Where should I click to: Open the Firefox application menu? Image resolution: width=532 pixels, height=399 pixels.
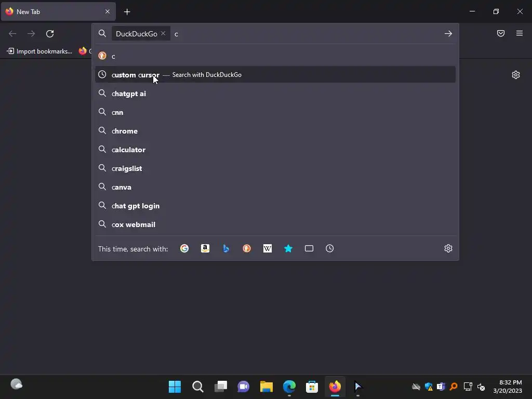pos(520,33)
